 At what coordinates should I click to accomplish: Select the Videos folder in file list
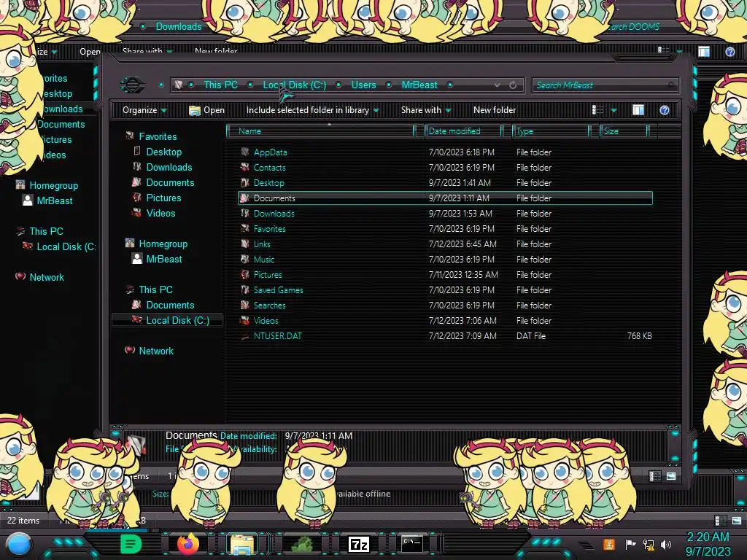266,321
